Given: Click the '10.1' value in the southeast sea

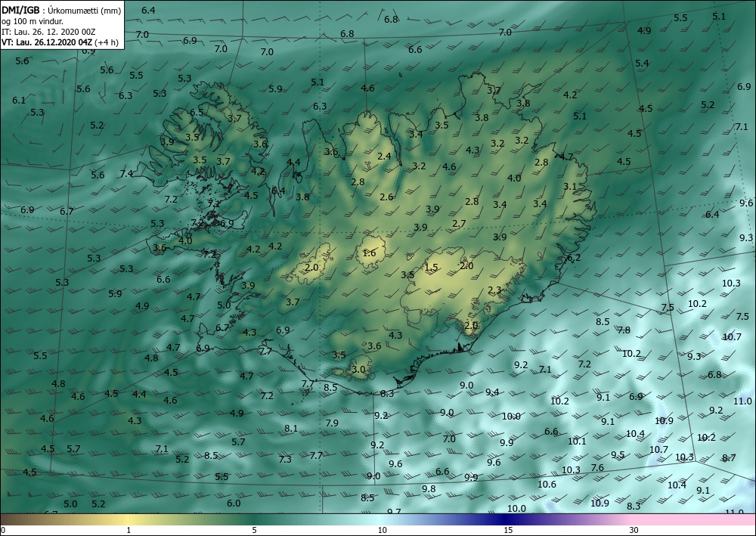Looking at the screenshot, I should 577,441.
